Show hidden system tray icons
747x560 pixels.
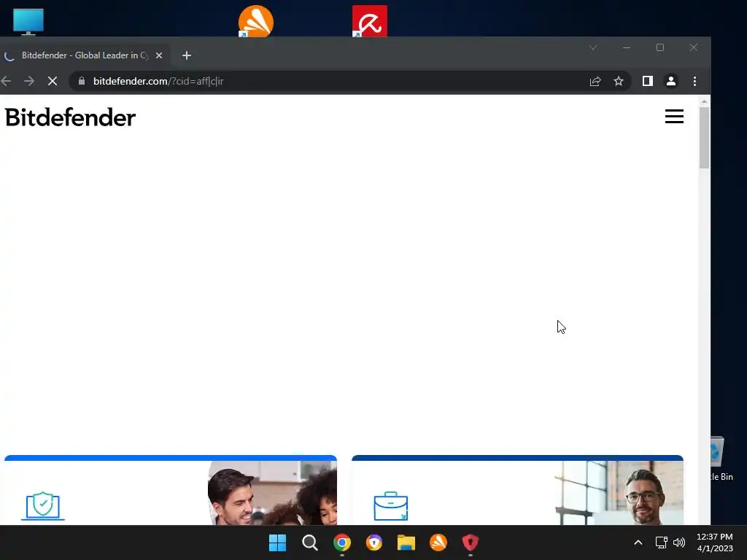coord(638,542)
